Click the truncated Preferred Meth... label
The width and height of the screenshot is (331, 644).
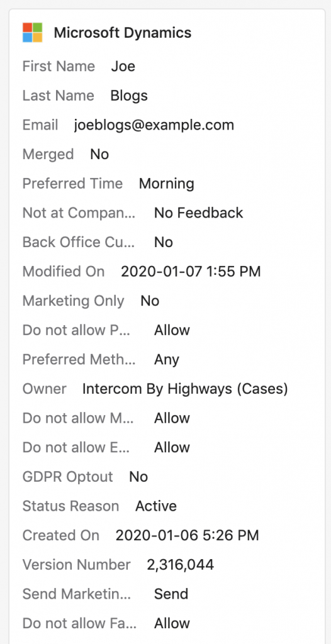79,359
